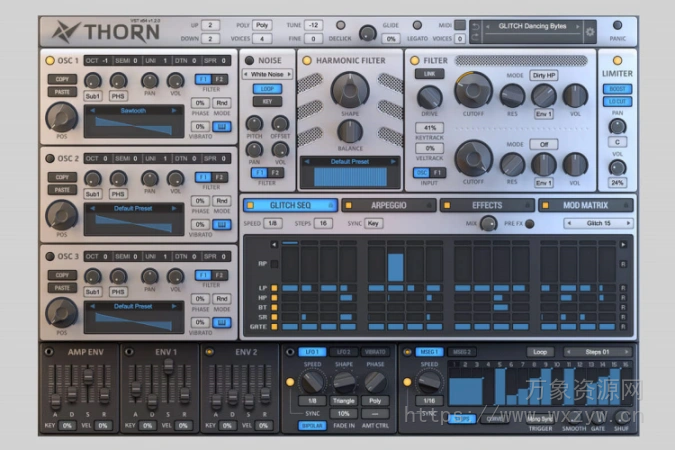Viewport: 675px width, 450px height.
Task: Click OSC 1 F2 filter routing button
Action: point(220,79)
